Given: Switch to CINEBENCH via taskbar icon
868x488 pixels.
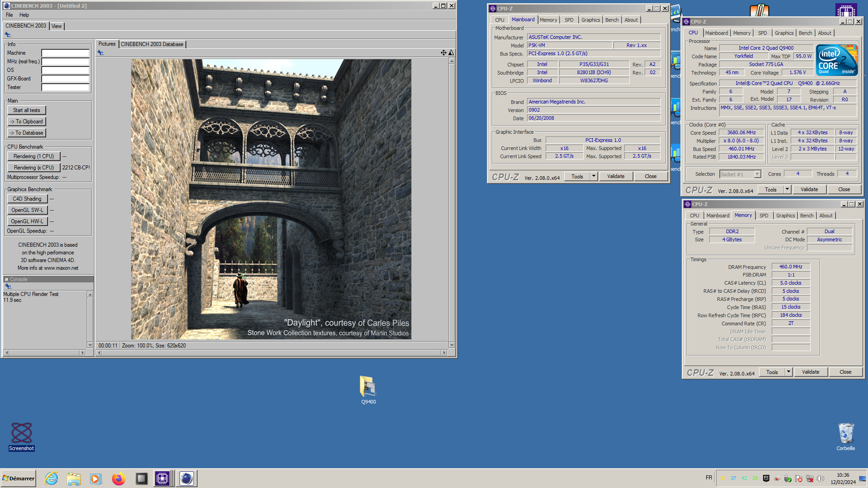Looking at the screenshot, I should point(186,479).
